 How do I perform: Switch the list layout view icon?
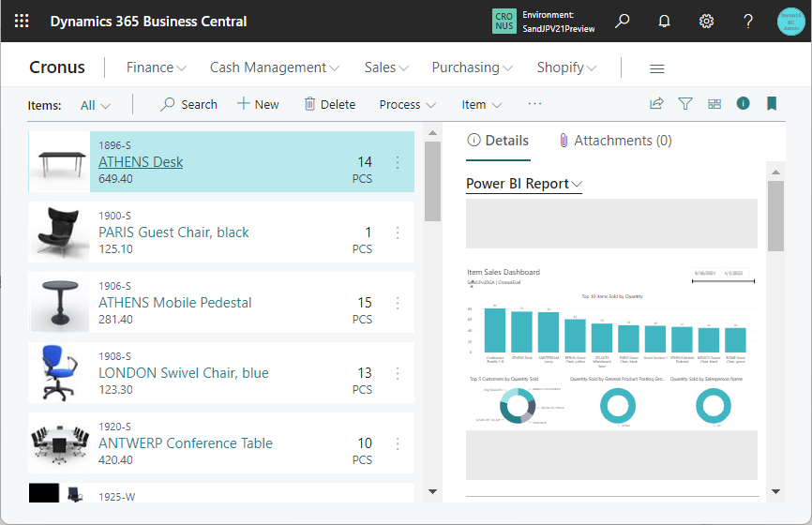(714, 104)
